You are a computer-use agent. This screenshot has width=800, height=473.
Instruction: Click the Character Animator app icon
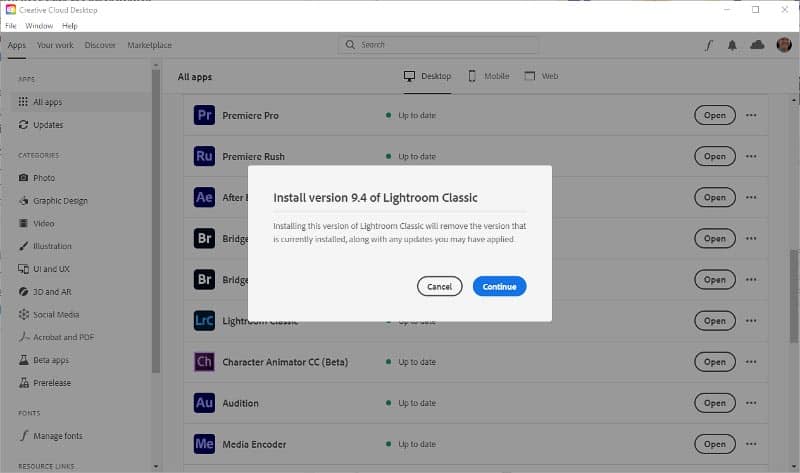204,362
